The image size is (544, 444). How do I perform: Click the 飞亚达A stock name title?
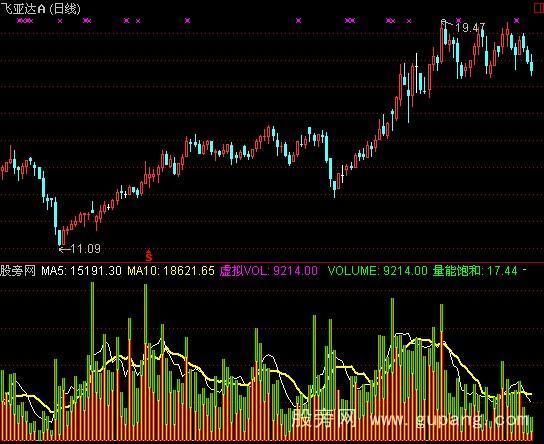click(x=23, y=8)
